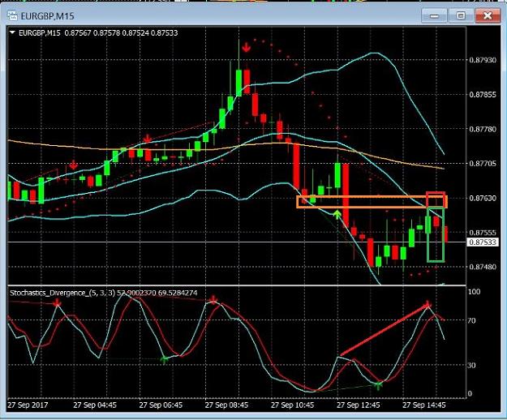Close the EURGBP,M15 chart window

pos(488,15)
